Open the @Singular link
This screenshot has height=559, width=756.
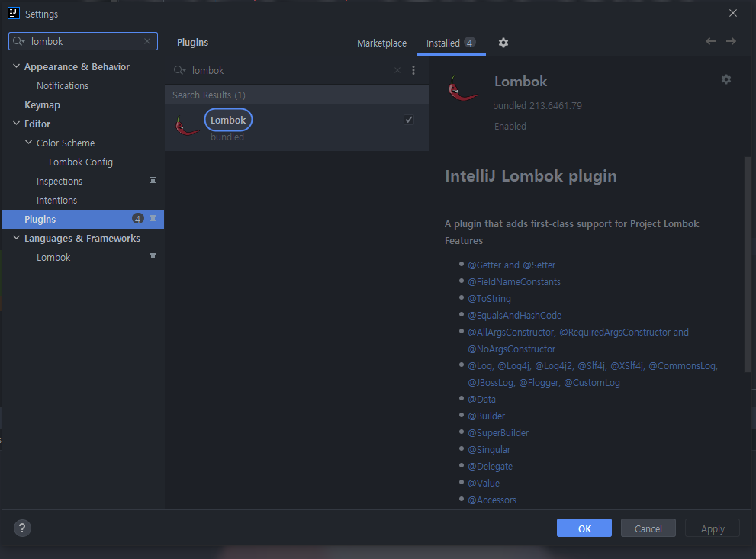pos(489,450)
